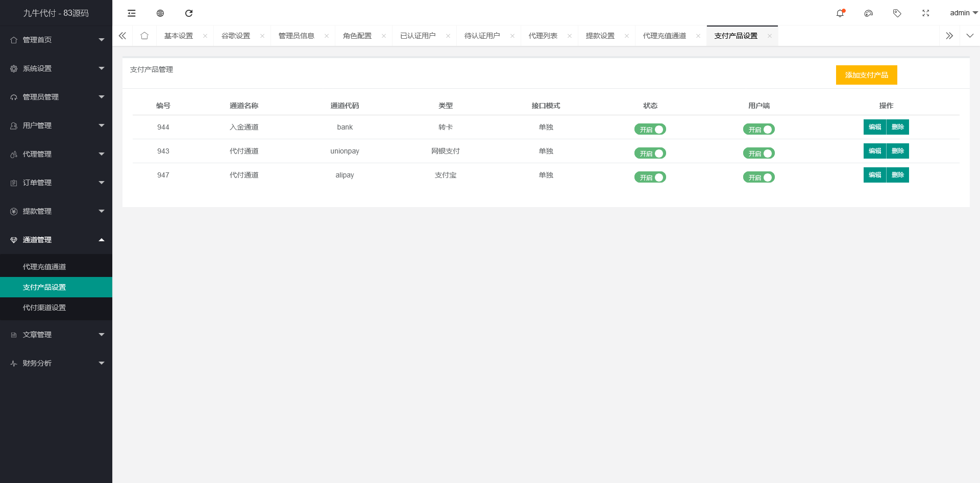The height and width of the screenshot is (483, 980).
Task: Open notifications via the bell icon
Action: point(840,13)
